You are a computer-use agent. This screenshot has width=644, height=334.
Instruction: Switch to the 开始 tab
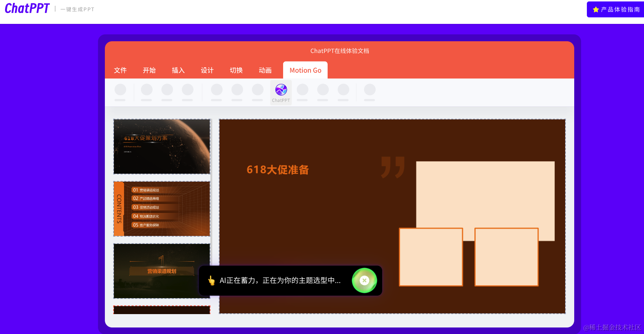pos(149,70)
